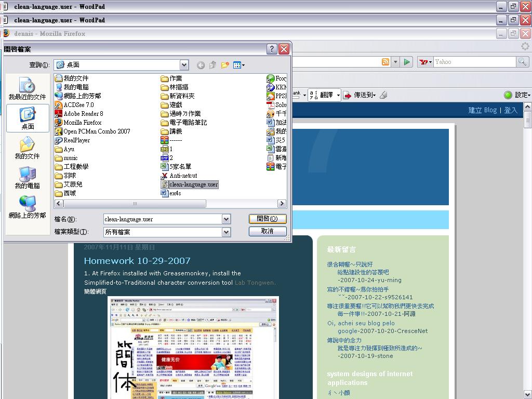532x399 pixels.
Task: Open 我的電腦 in the places sidebar
Action: tap(27, 178)
